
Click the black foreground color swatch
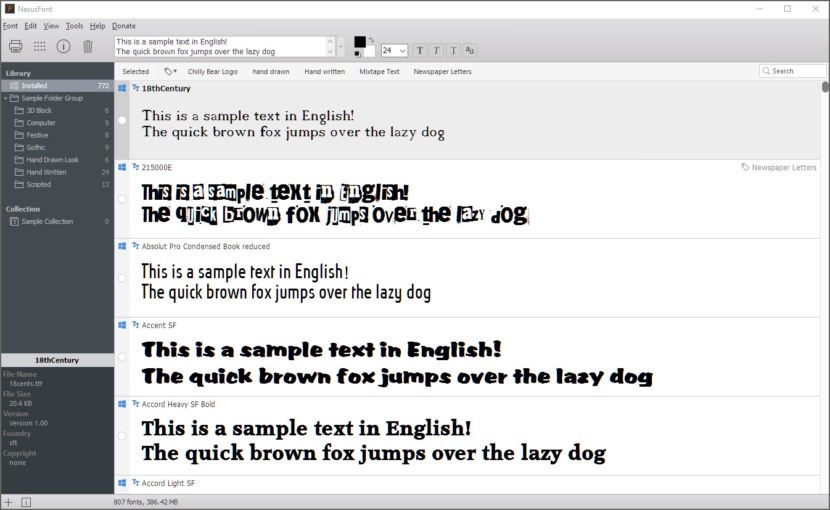[x=359, y=42]
